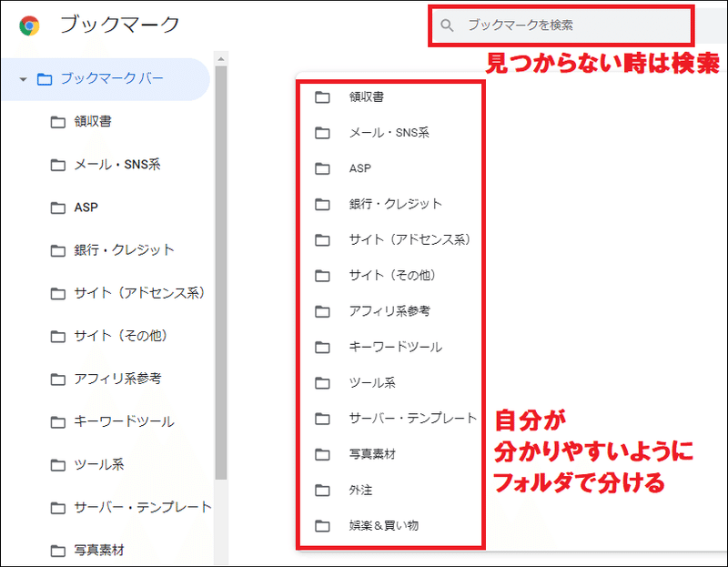This screenshot has width=728, height=567.
Task: Select サーバー・テンプレート in the main list
Action: 413,419
